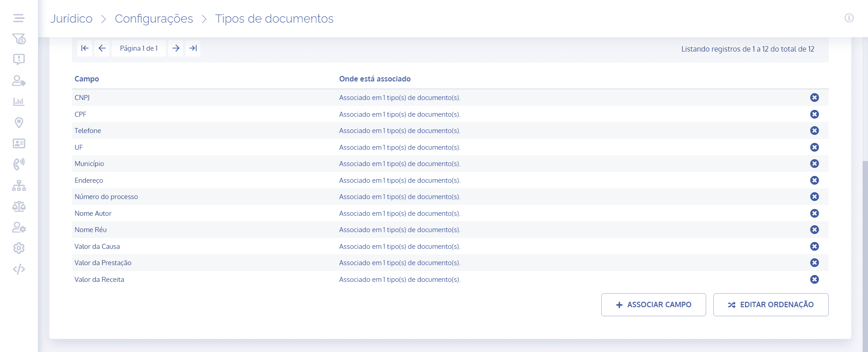
Task: Open Nome Réu row association link
Action: point(400,229)
